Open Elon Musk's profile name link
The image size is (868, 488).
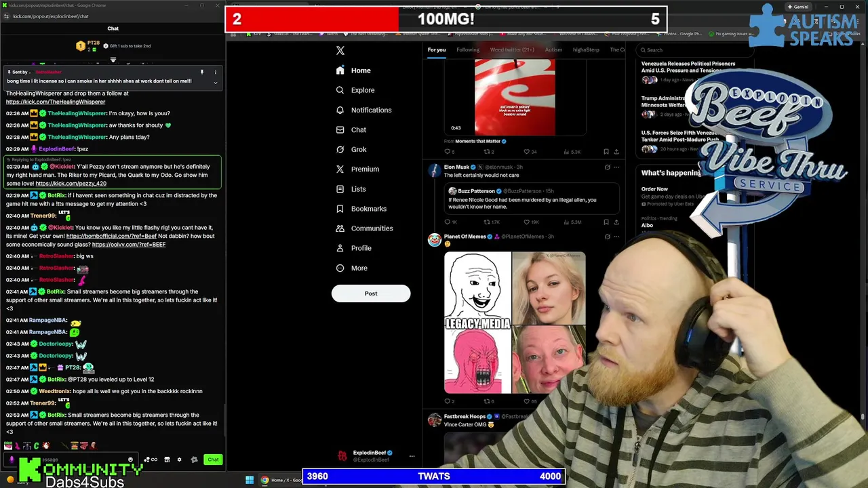point(456,167)
